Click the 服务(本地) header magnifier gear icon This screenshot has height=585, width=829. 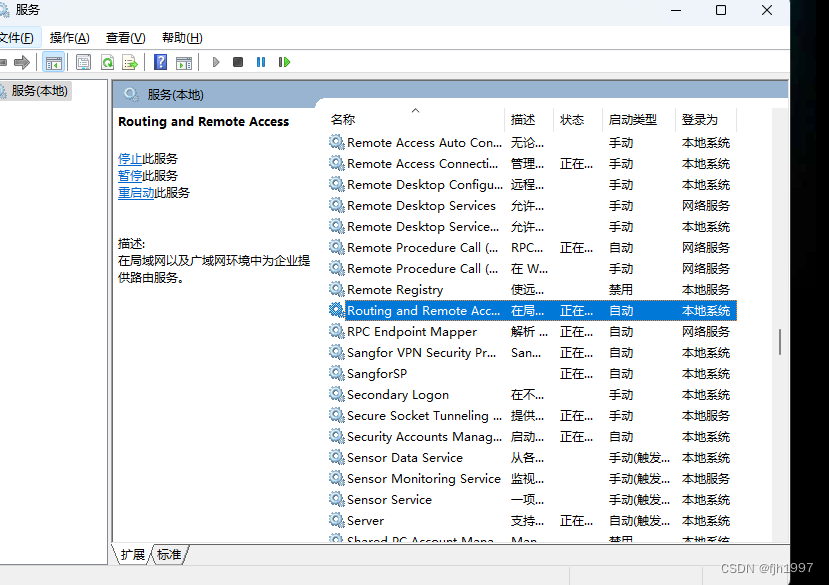click(x=131, y=95)
